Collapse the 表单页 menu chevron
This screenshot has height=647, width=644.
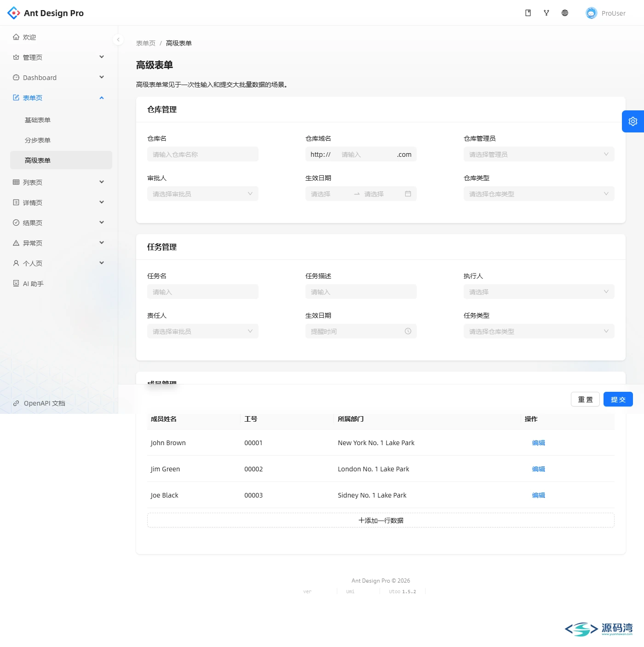(102, 97)
